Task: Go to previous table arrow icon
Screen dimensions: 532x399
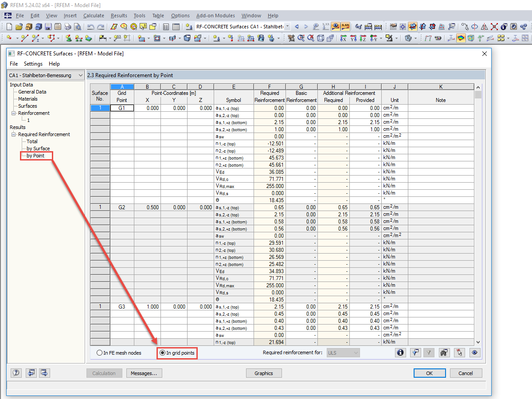Action: [x=31, y=373]
